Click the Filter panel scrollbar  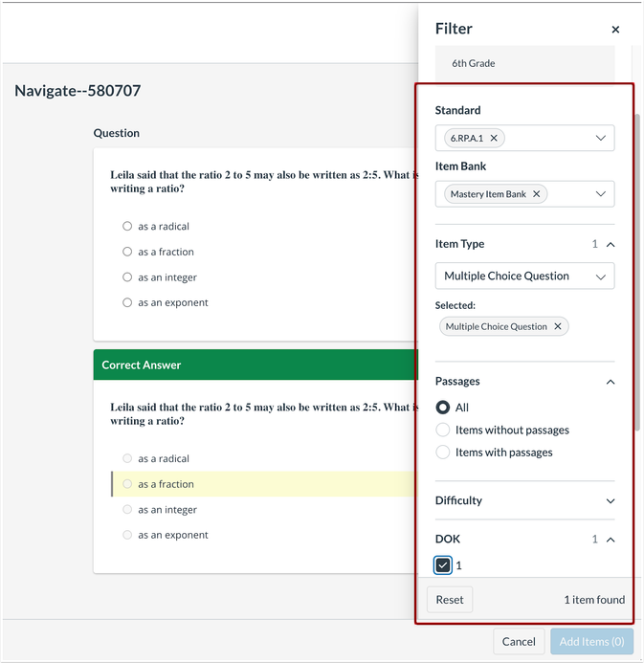[x=638, y=268]
